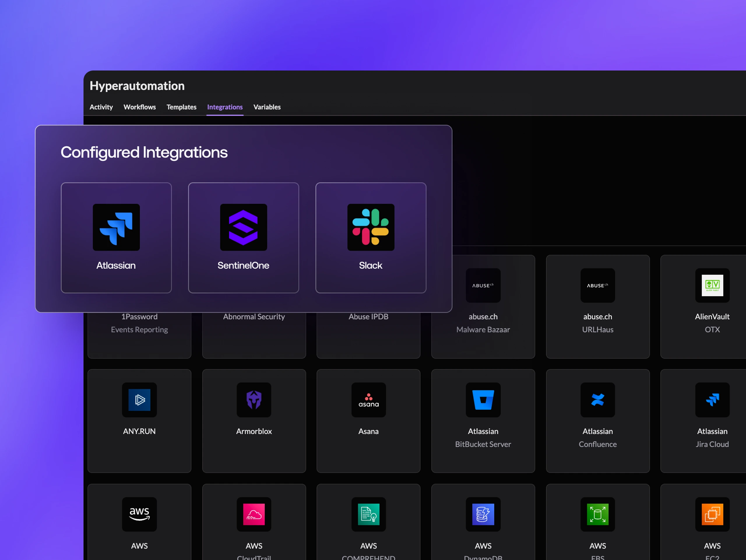Select the AWS EBS icon
The image size is (746, 560).
point(598,514)
